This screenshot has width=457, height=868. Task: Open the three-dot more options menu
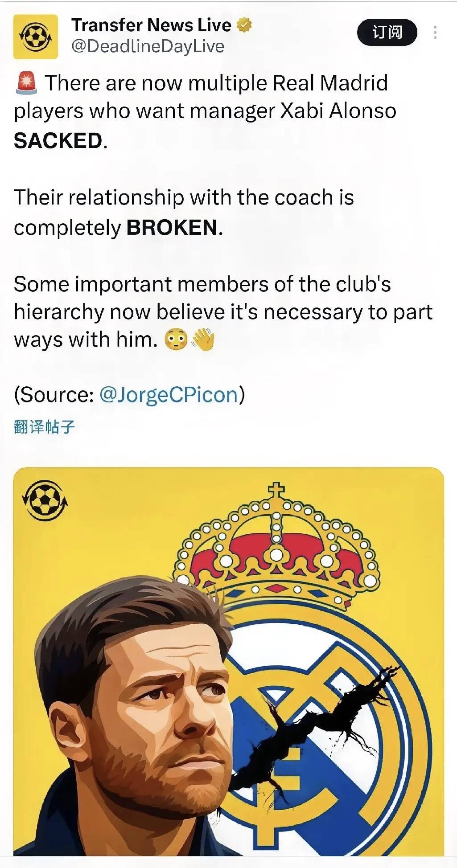435,33
